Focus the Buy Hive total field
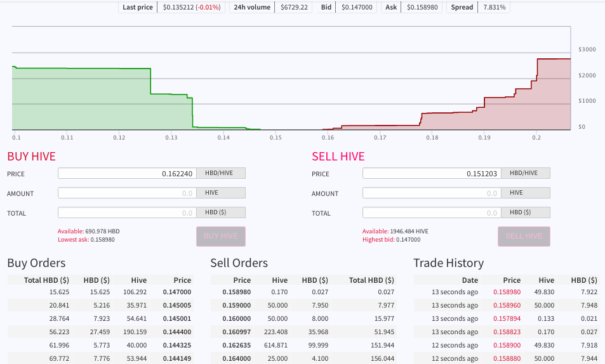This screenshot has width=605, height=364. click(x=128, y=212)
